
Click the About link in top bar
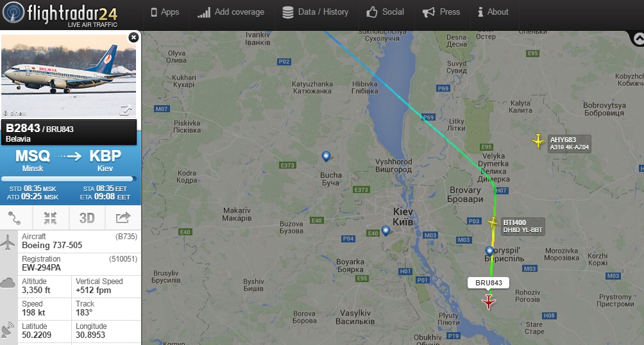(x=493, y=12)
